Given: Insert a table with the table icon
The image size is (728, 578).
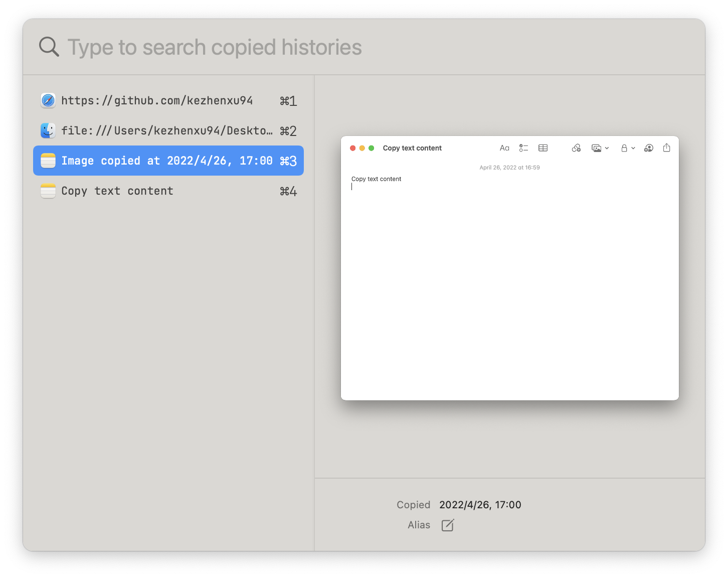Looking at the screenshot, I should click(542, 148).
